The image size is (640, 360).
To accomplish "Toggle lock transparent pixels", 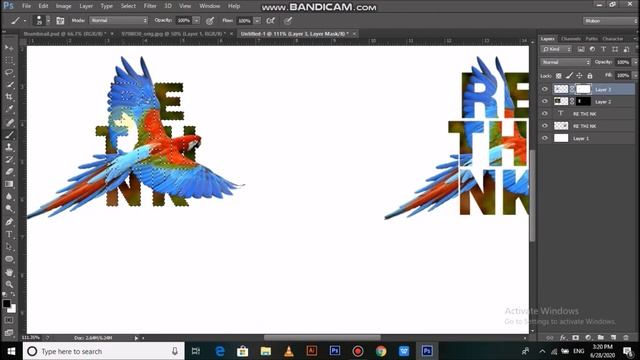I will 559,76.
